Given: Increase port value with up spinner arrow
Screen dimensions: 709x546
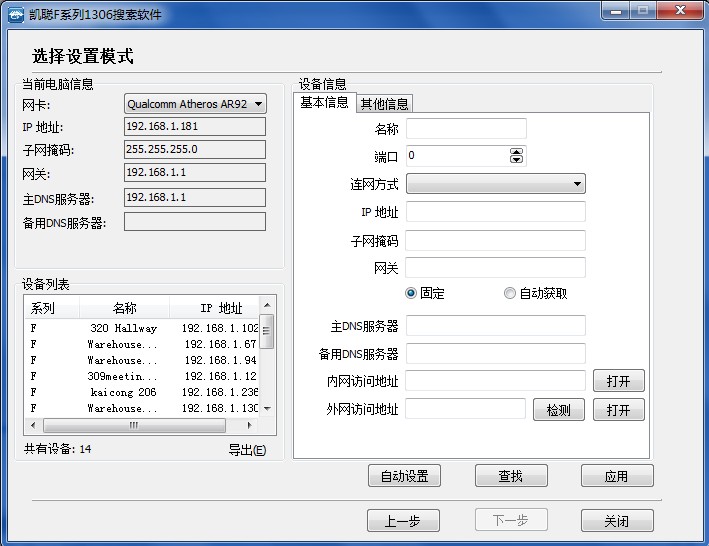Looking at the screenshot, I should point(516,151).
